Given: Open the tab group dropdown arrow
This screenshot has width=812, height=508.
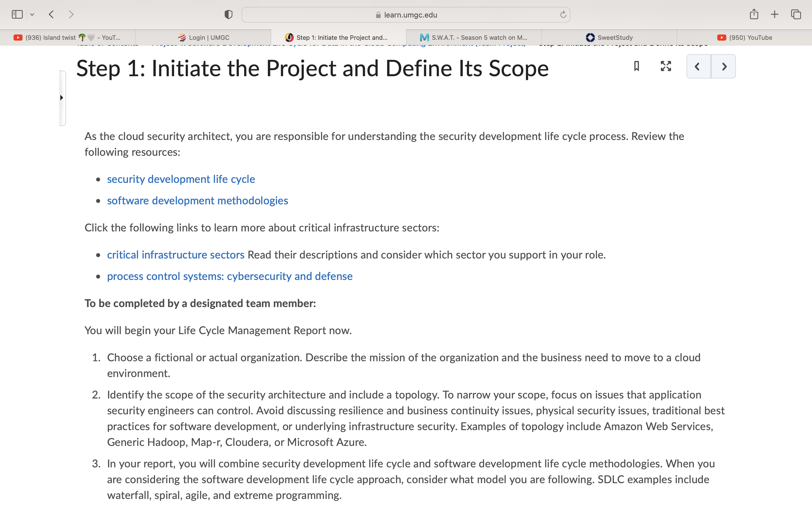Looking at the screenshot, I should [32, 14].
